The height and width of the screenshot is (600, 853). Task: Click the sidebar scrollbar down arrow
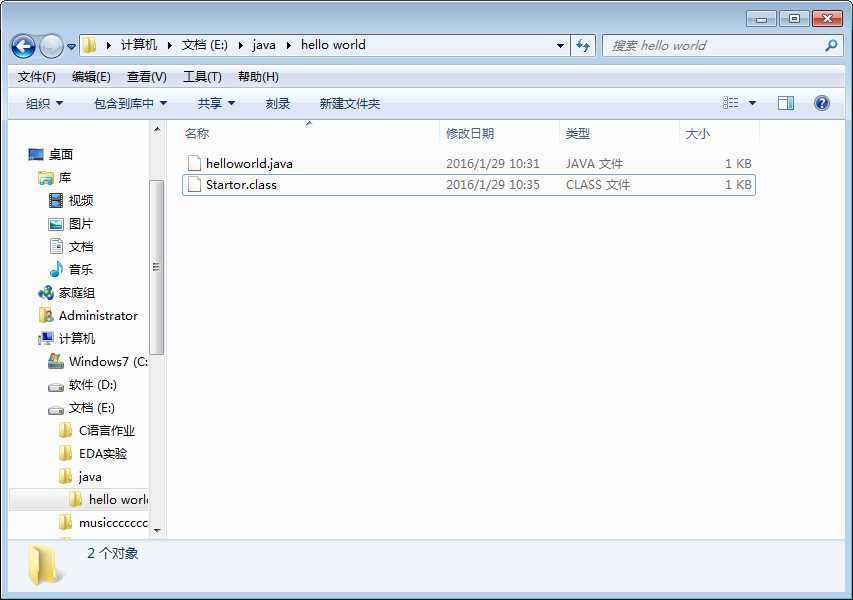tap(157, 530)
